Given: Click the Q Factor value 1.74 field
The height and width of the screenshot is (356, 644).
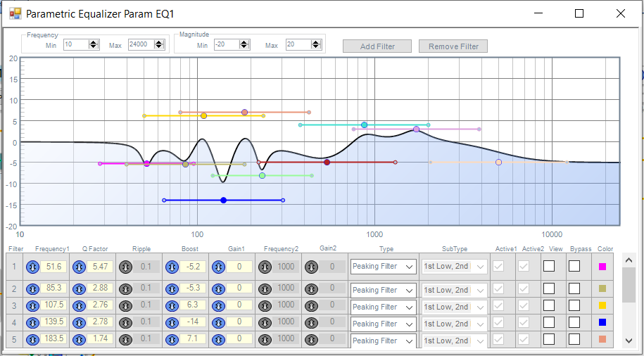Looking at the screenshot, I should pyautogui.click(x=100, y=340).
